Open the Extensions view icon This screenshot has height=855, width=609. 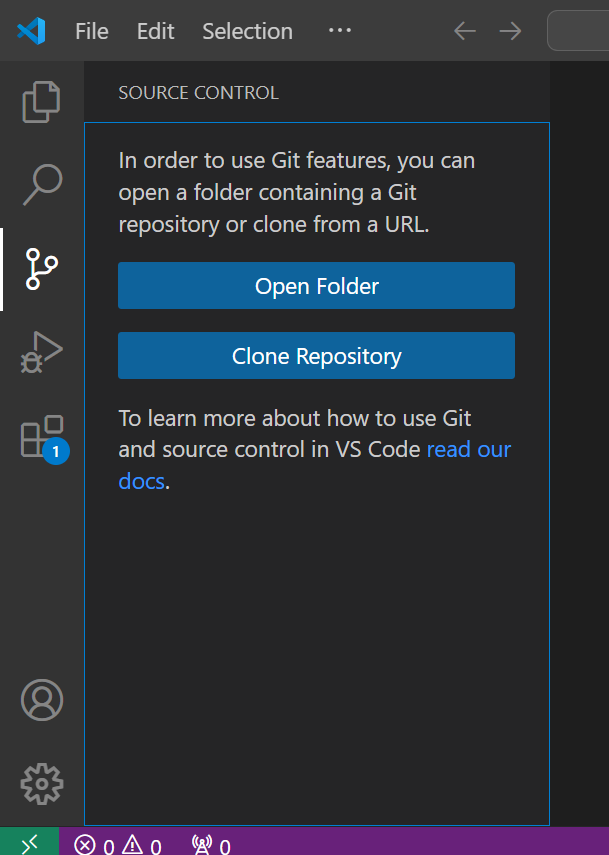coord(44,438)
